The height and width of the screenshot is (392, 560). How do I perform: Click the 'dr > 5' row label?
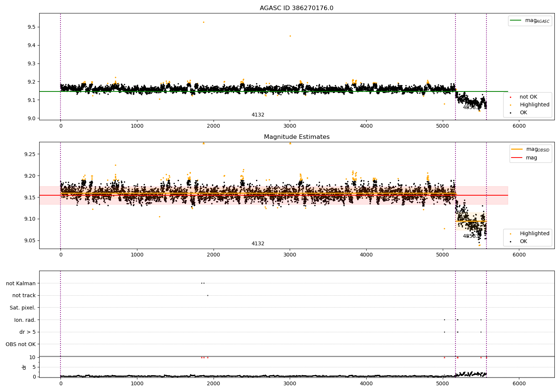coord(28,332)
